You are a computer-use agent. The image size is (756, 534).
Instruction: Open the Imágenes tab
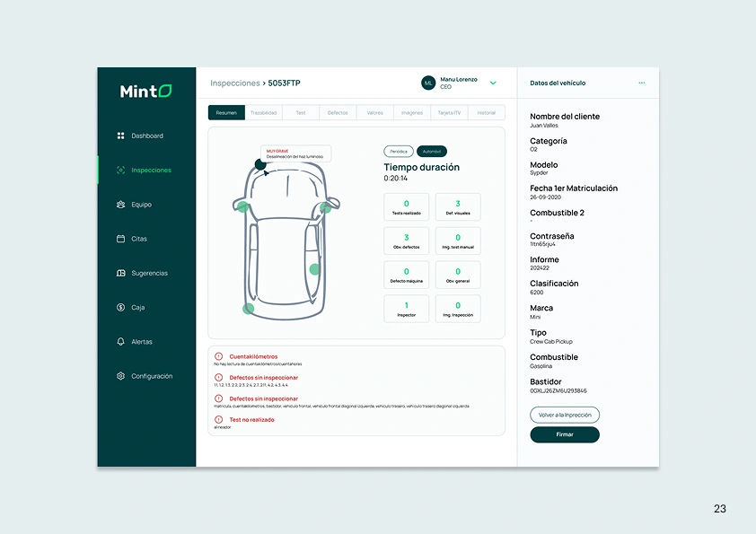tap(412, 112)
